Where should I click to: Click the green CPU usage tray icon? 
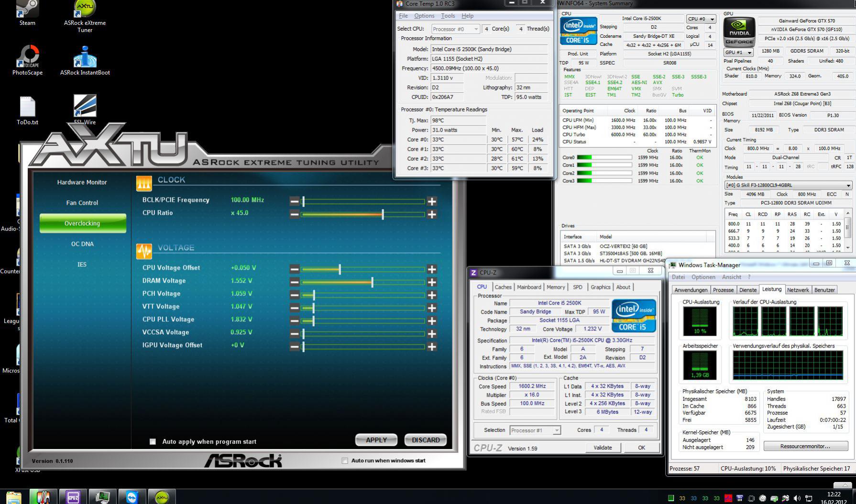671,498
